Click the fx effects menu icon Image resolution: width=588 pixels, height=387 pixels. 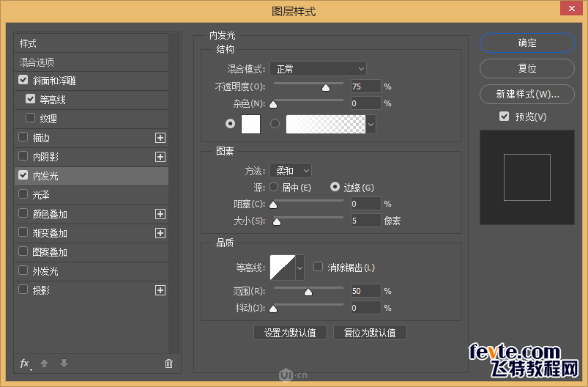point(24,363)
